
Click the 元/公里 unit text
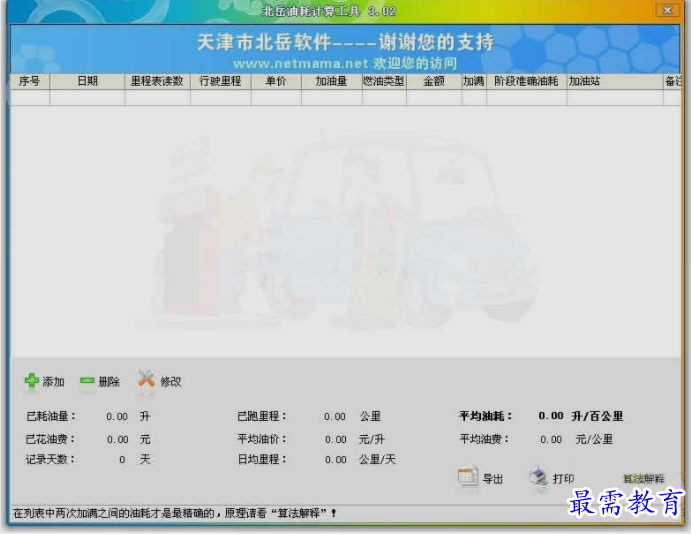pos(594,439)
